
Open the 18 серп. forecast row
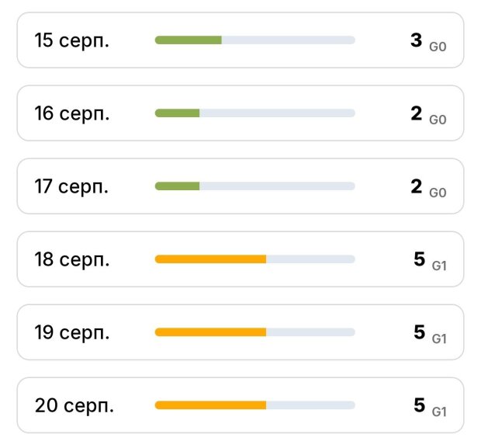[240, 259]
